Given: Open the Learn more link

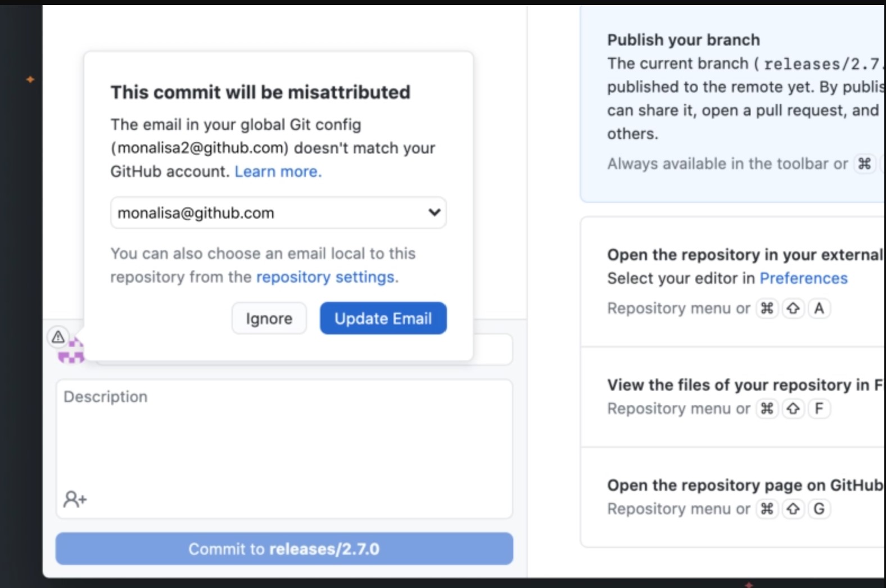Looking at the screenshot, I should tap(278, 171).
